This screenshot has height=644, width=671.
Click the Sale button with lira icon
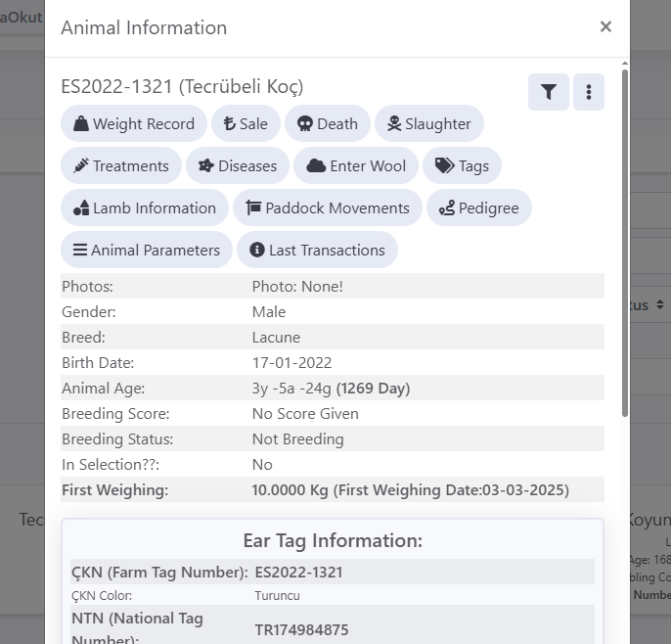(246, 123)
